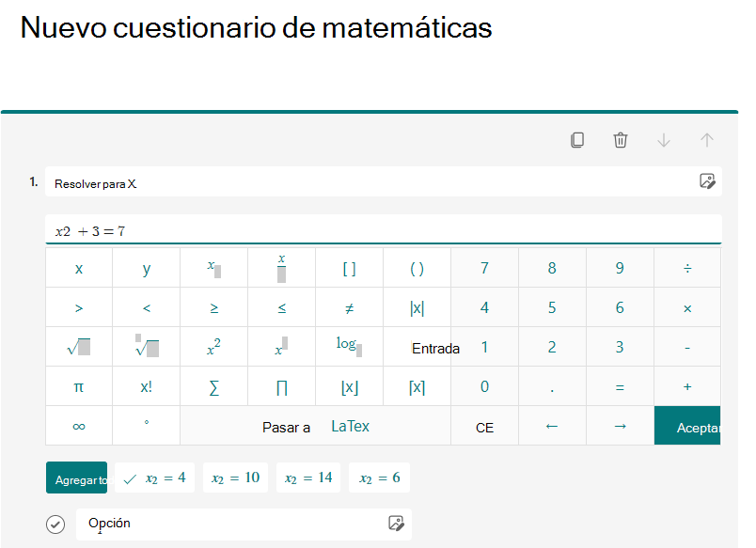Screen dimensions: 756x548
Task: Add all suggested answers with Agregar todo
Action: [x=77, y=478]
